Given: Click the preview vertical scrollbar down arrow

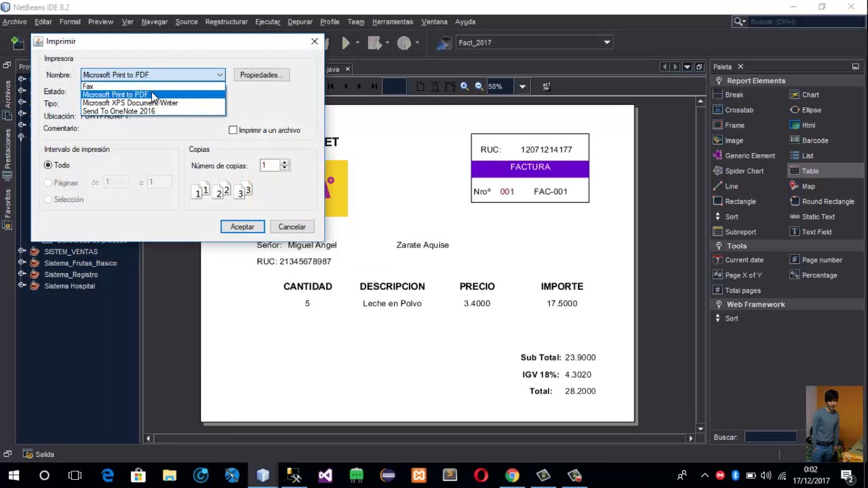Looking at the screenshot, I should point(701,428).
